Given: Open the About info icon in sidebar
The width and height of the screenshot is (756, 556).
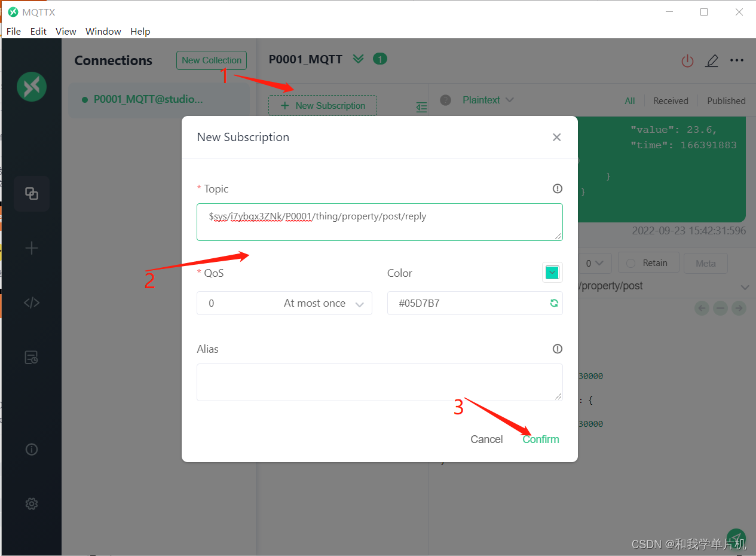Looking at the screenshot, I should tap(32, 449).
